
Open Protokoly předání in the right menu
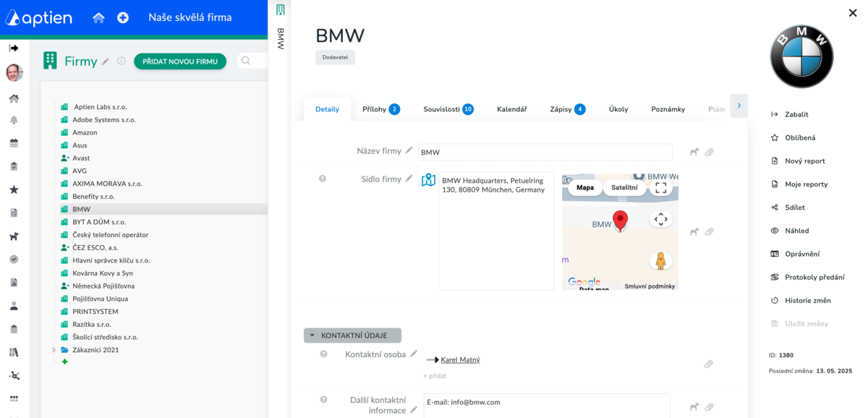coord(807,277)
